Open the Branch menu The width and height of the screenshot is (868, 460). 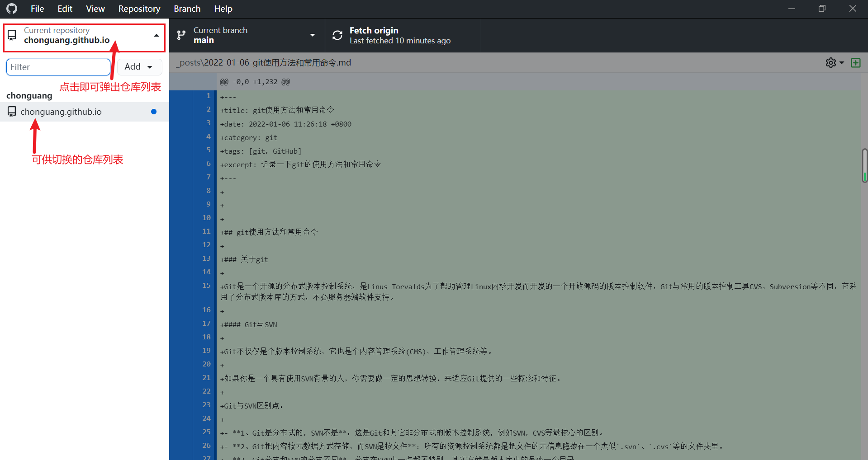(x=187, y=9)
